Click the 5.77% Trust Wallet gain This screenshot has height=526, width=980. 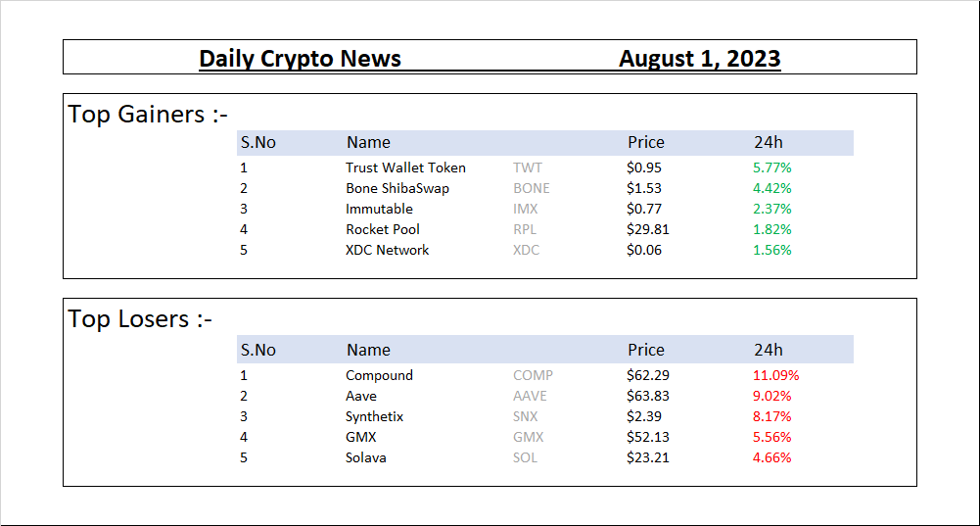(771, 167)
